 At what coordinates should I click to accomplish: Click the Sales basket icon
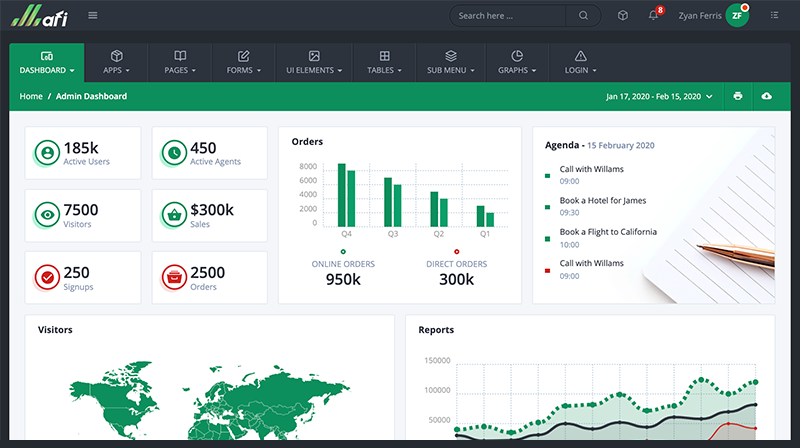coord(174,214)
